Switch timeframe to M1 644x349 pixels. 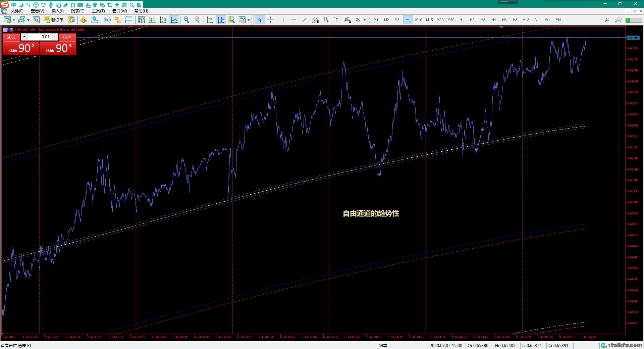[x=376, y=20]
